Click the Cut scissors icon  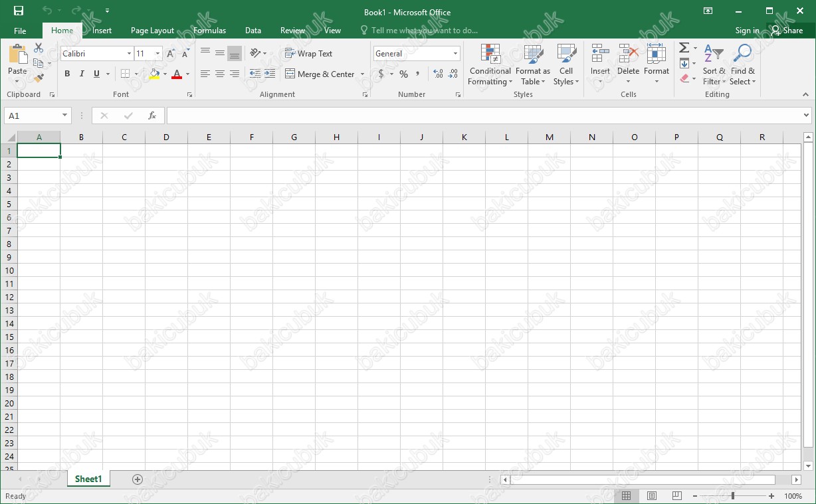[x=39, y=48]
